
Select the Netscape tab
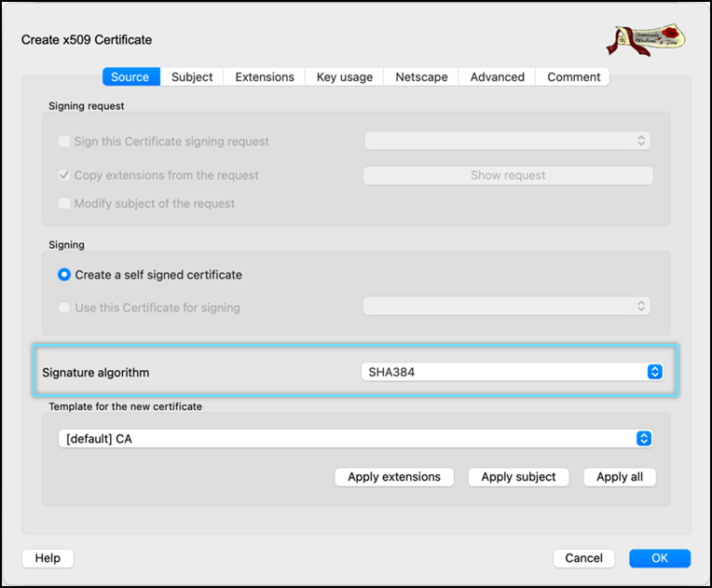pyautogui.click(x=421, y=77)
